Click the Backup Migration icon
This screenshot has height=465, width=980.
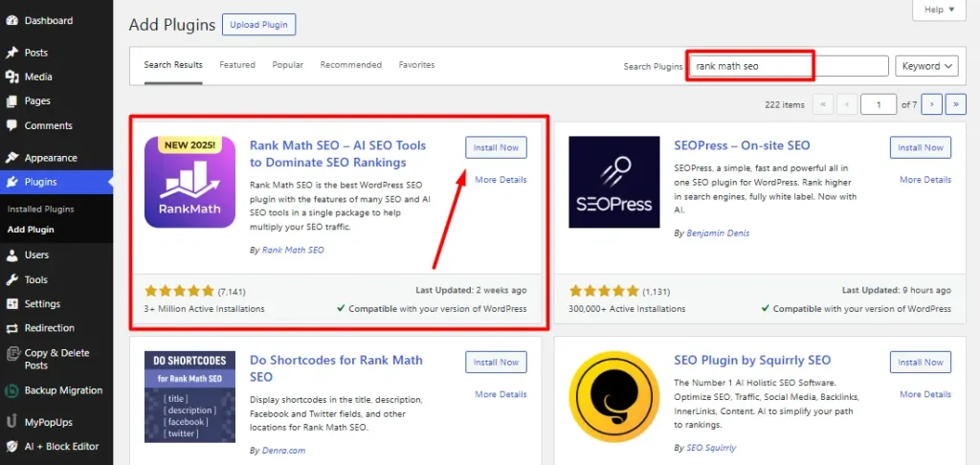[11, 390]
